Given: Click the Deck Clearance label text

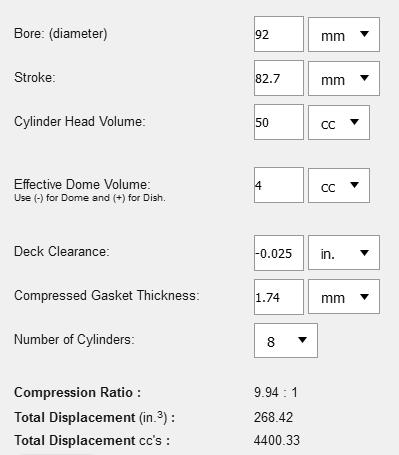Looking at the screenshot, I should point(62,251).
